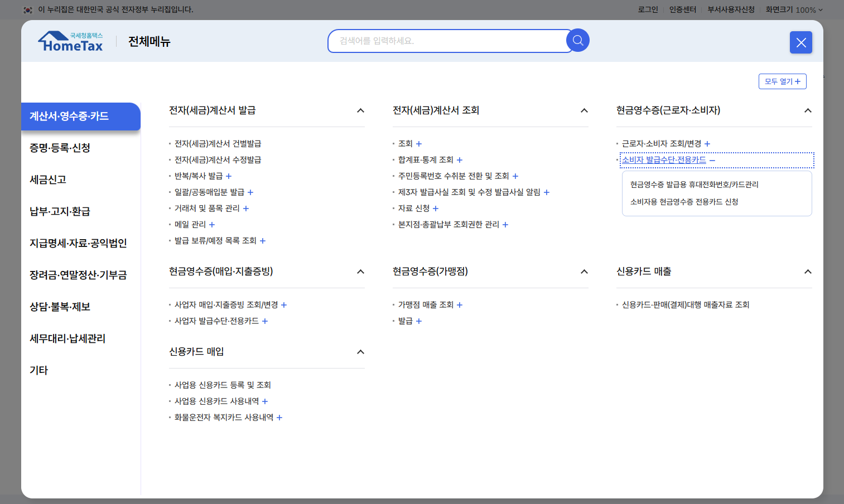Open 인증센터
This screenshot has height=504, width=844.
click(x=682, y=9)
